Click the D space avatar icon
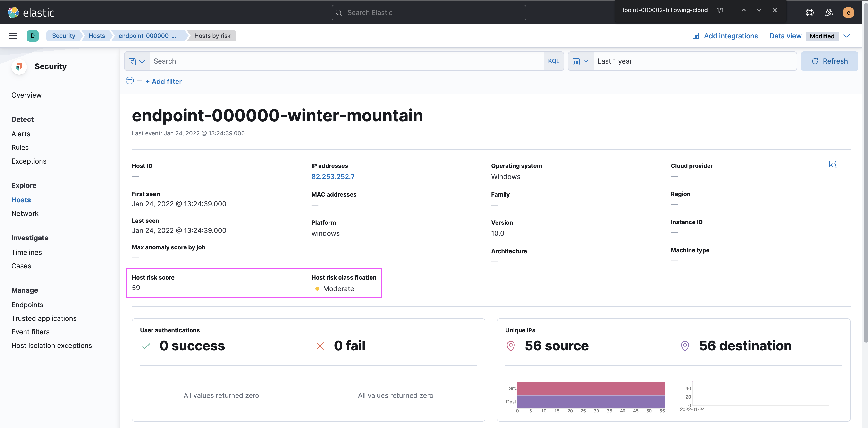Viewport: 868px width, 428px height. (32, 36)
